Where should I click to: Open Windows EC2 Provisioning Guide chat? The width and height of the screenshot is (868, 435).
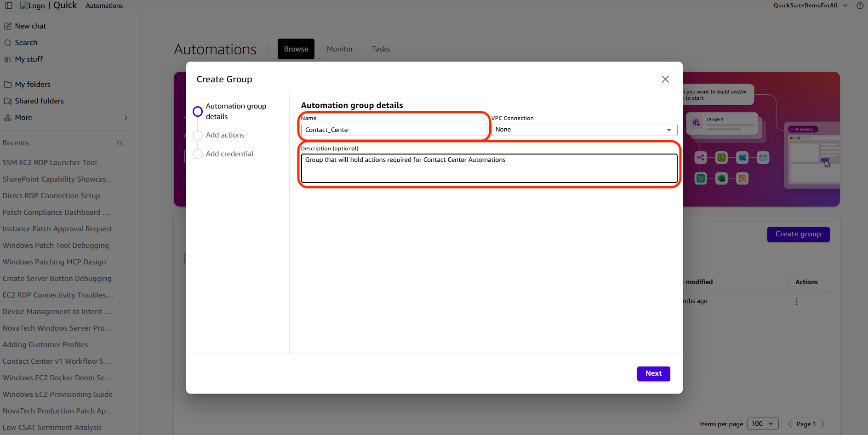point(57,395)
